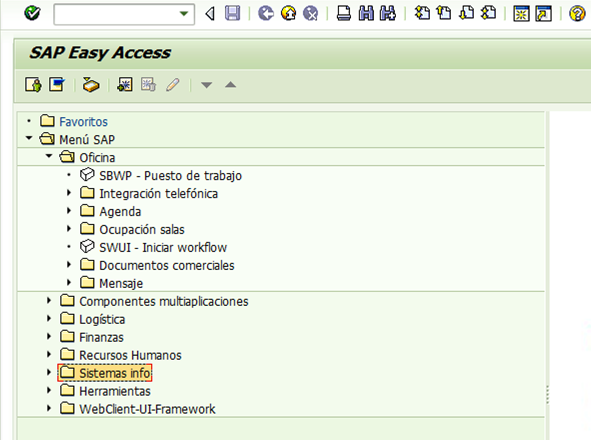
Task: Click the Find binoculars icon
Action: coord(366,14)
